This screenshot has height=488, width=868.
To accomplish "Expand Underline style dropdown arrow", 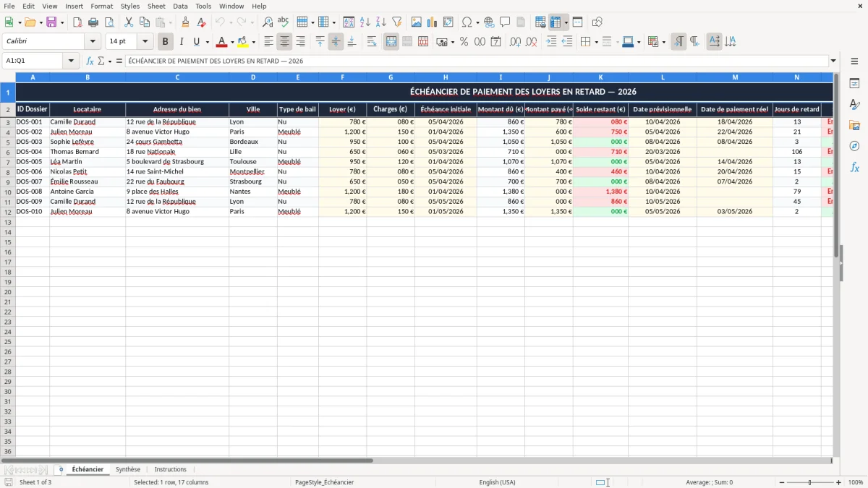I will pyautogui.click(x=206, y=42).
